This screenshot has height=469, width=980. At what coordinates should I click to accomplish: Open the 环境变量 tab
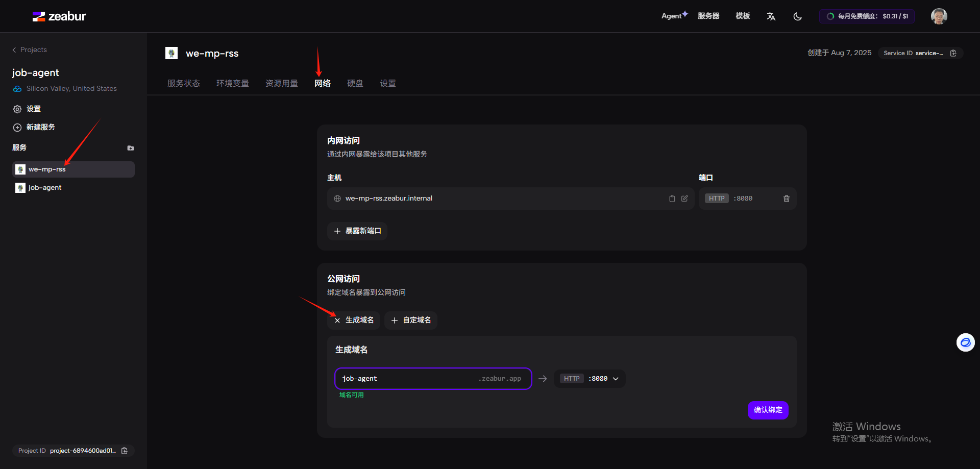(x=233, y=83)
